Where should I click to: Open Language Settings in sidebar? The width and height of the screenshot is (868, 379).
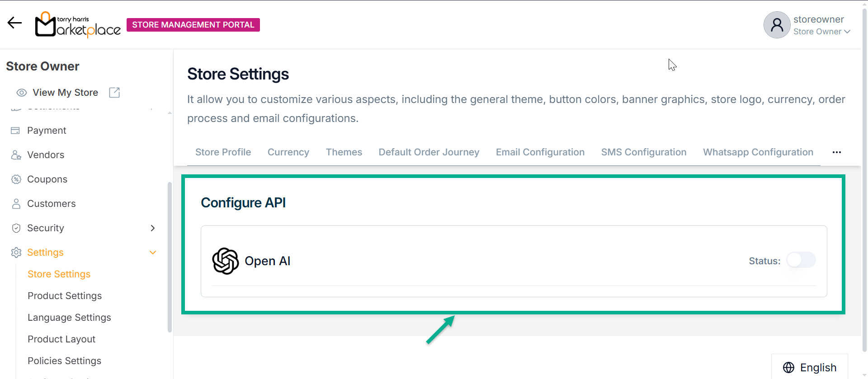pyautogui.click(x=69, y=318)
